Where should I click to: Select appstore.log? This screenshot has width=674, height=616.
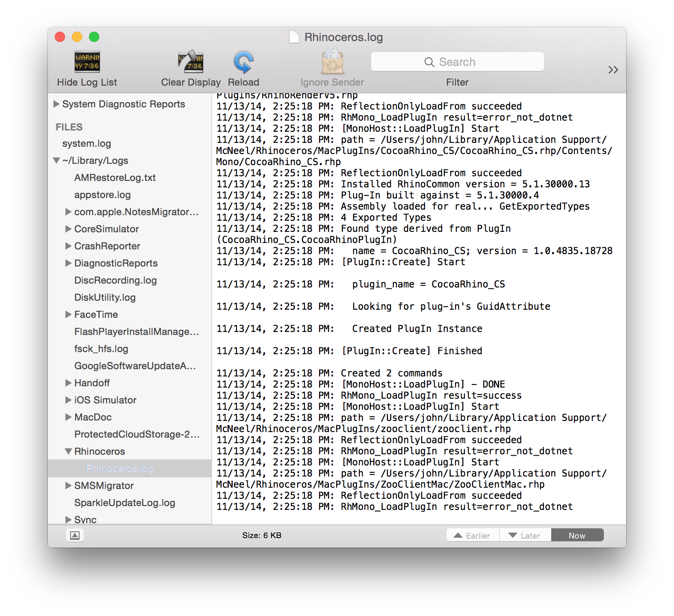[x=103, y=195]
